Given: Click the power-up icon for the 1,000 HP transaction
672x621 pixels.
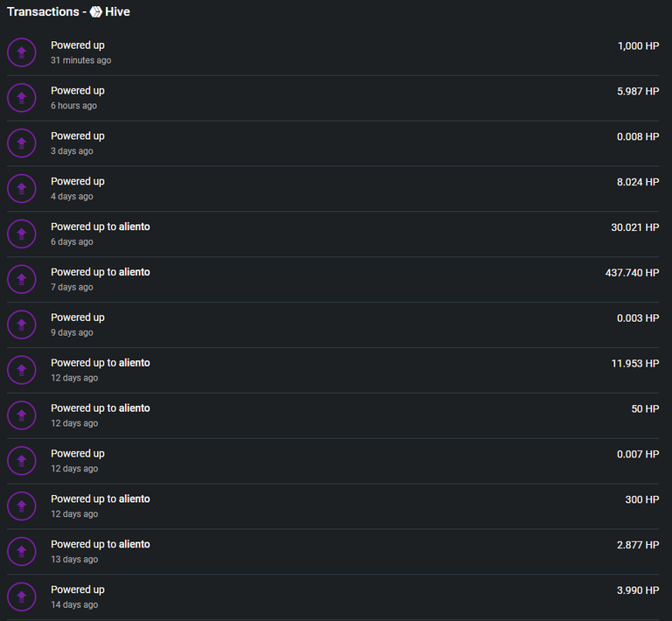Looking at the screenshot, I should 21,52.
